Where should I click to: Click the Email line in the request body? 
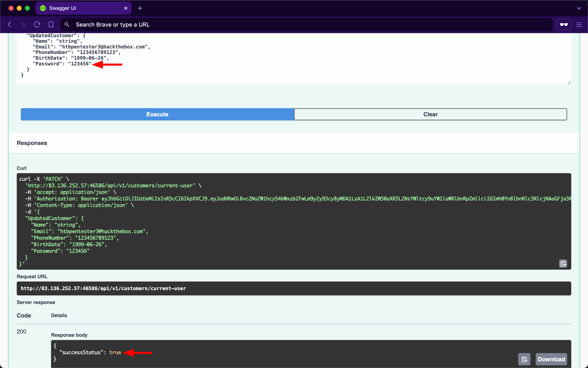point(91,47)
